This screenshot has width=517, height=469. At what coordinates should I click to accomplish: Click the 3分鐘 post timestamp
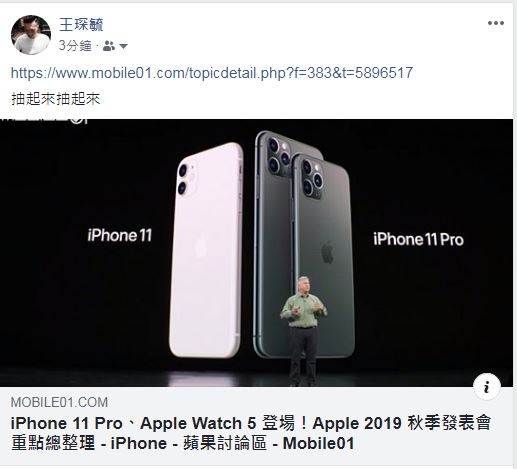[x=75, y=46]
